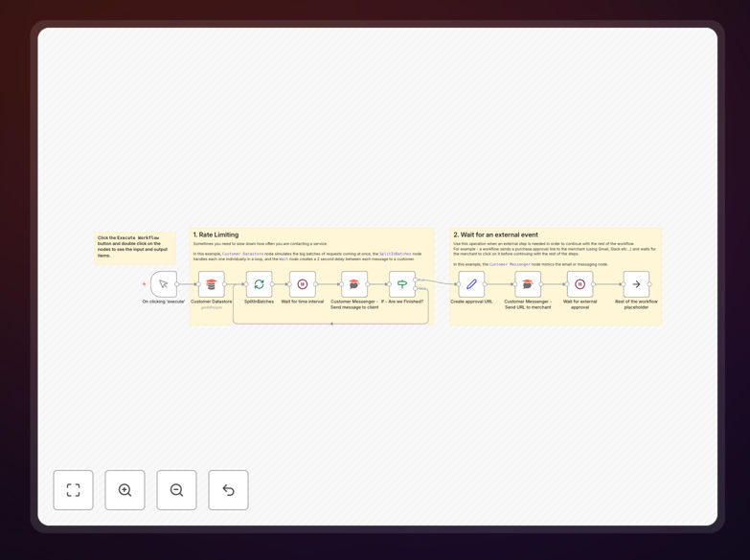Click the zoom to fit button

coord(73,490)
